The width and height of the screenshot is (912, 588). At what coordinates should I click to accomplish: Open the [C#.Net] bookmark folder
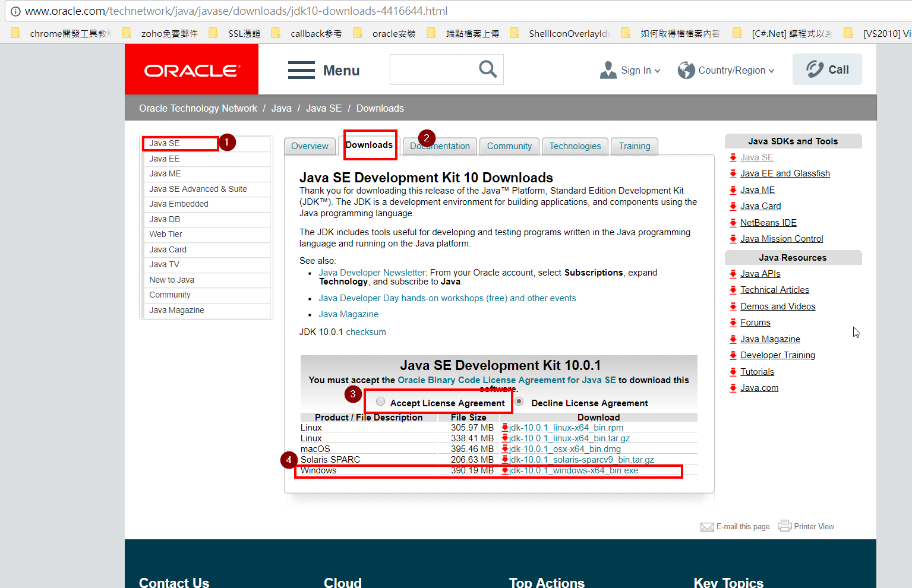point(782,33)
